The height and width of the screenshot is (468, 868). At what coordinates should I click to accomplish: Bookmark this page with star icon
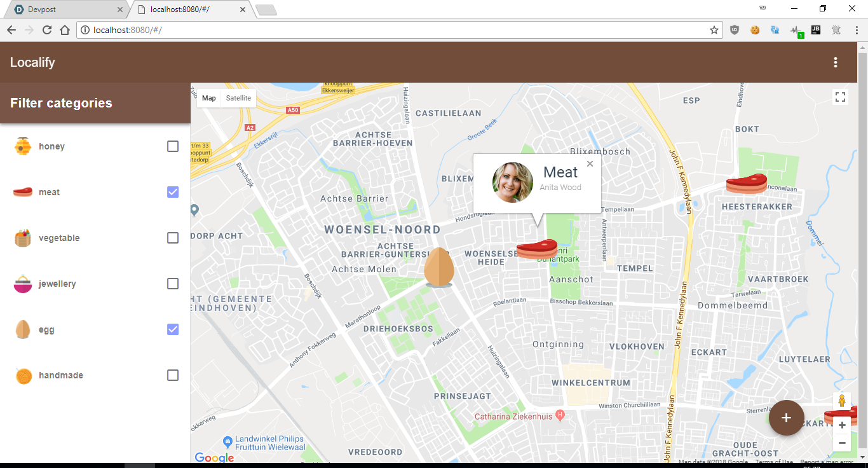pyautogui.click(x=714, y=30)
